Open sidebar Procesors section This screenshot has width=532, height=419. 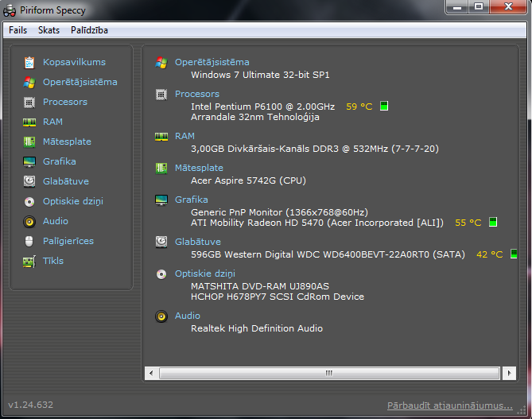[x=65, y=102]
